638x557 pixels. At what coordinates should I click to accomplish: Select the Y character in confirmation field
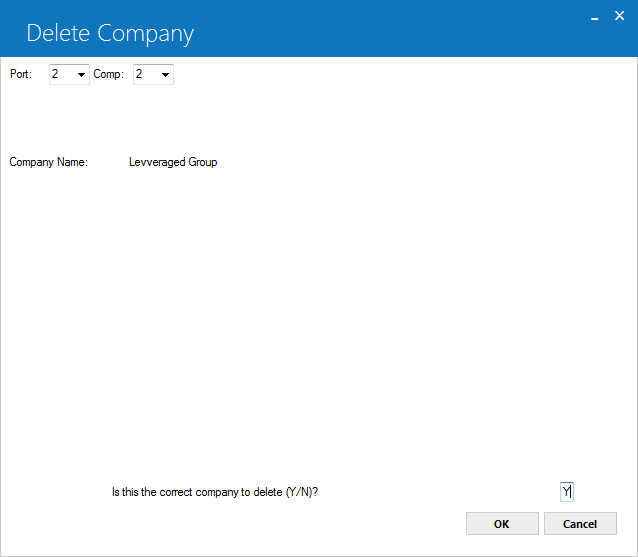[x=566, y=492]
